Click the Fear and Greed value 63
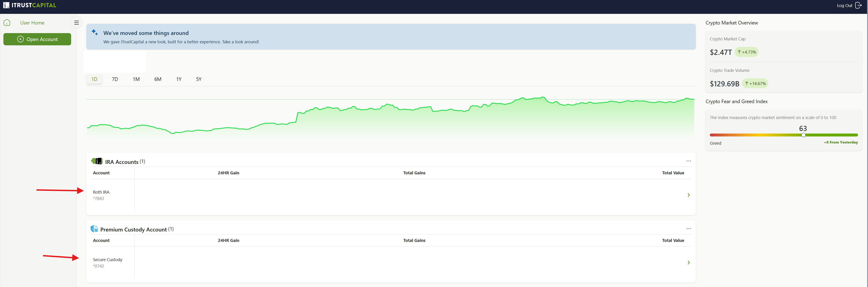 click(x=803, y=129)
